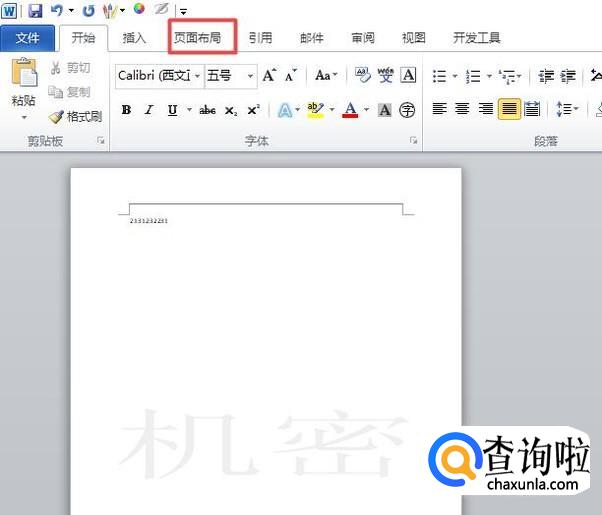Toggle justify paragraph alignment
The image size is (602, 515).
[x=509, y=109]
